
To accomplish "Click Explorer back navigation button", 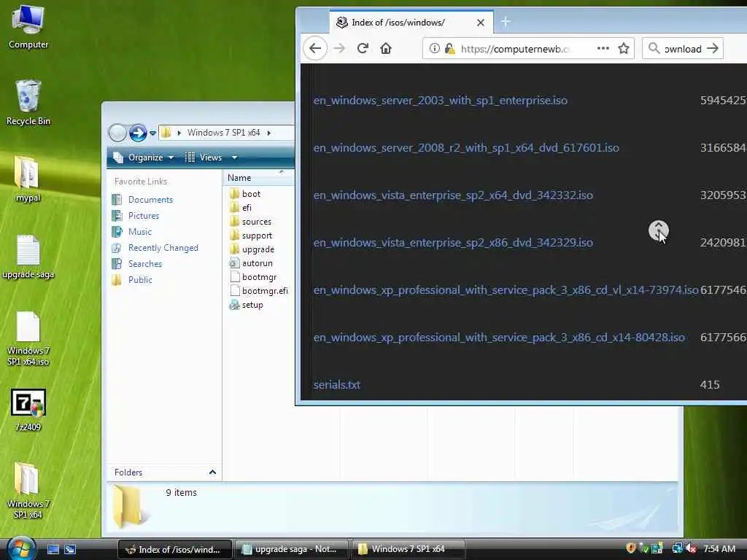I will pyautogui.click(x=117, y=133).
